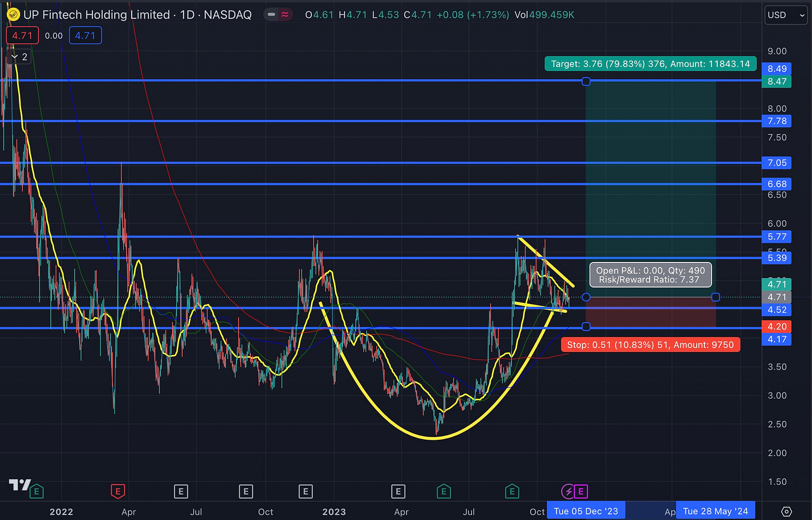Viewport: 812px width, 520px height.
Task: Click the green earnings E before Oct 2023
Action: (x=512, y=492)
